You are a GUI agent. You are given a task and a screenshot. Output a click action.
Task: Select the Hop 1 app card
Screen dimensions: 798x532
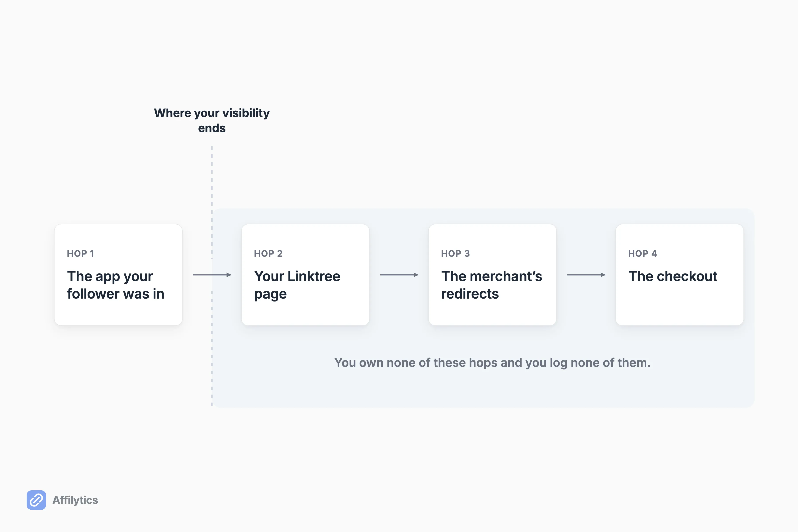tap(118, 275)
